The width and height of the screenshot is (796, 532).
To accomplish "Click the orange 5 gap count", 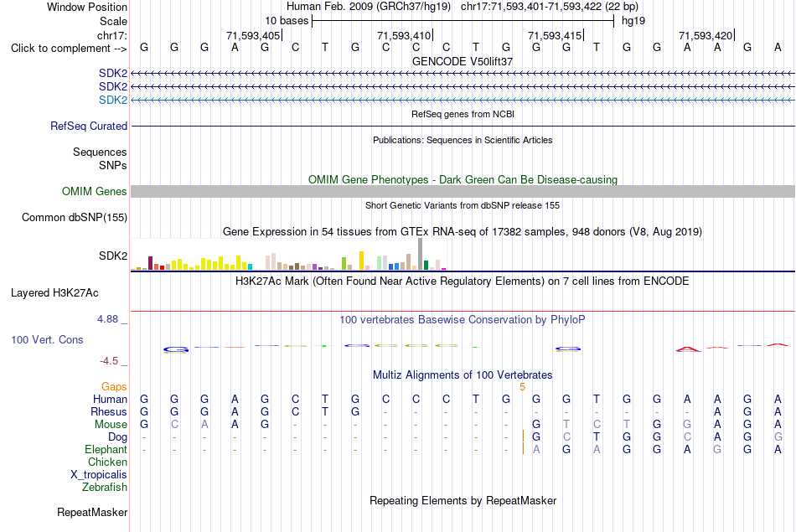I will [522, 387].
